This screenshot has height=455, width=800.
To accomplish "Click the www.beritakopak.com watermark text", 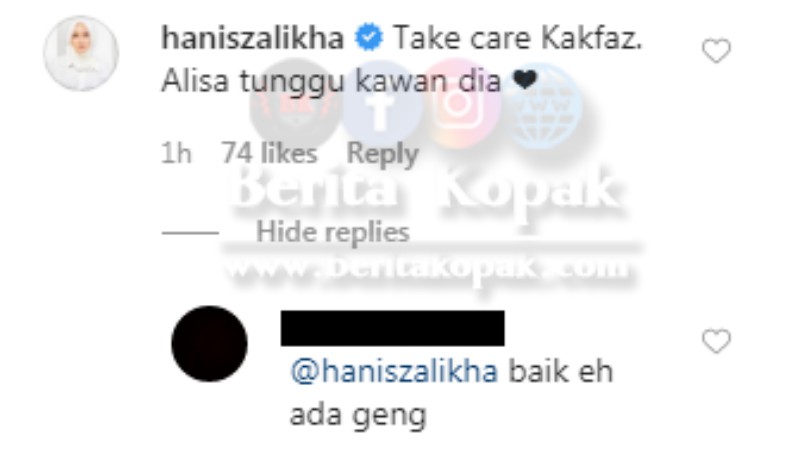I will (427, 267).
